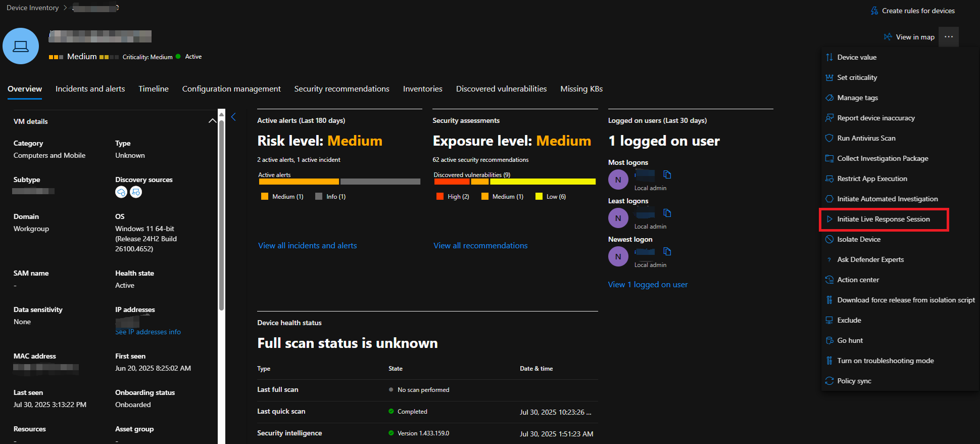Click the red High vulnerabilities bar
The height and width of the screenshot is (444, 980).
tap(452, 182)
